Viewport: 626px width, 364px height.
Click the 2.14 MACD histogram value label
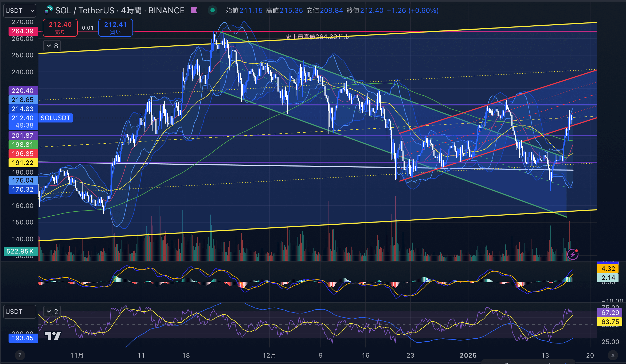click(x=608, y=278)
